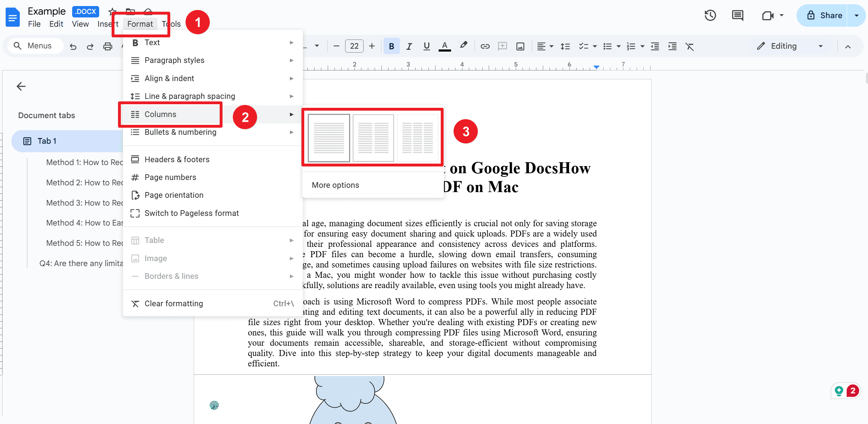This screenshot has width=868, height=424.
Task: Click the Format menu
Action: pos(140,24)
